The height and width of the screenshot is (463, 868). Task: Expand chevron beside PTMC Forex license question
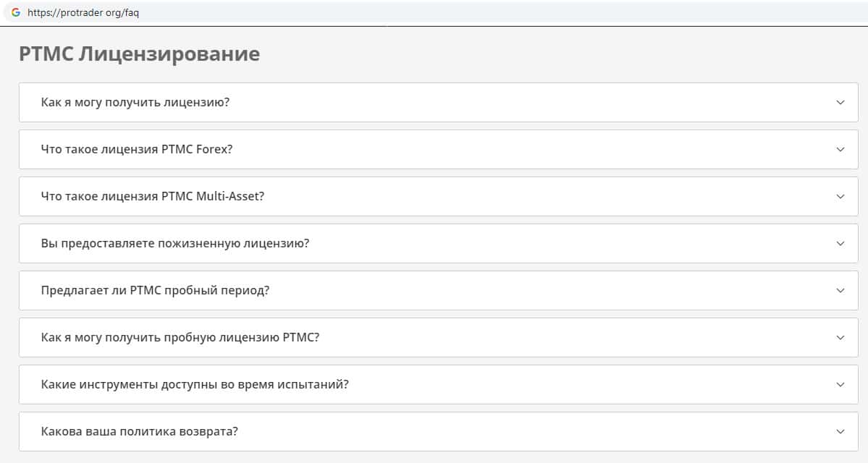coord(840,150)
